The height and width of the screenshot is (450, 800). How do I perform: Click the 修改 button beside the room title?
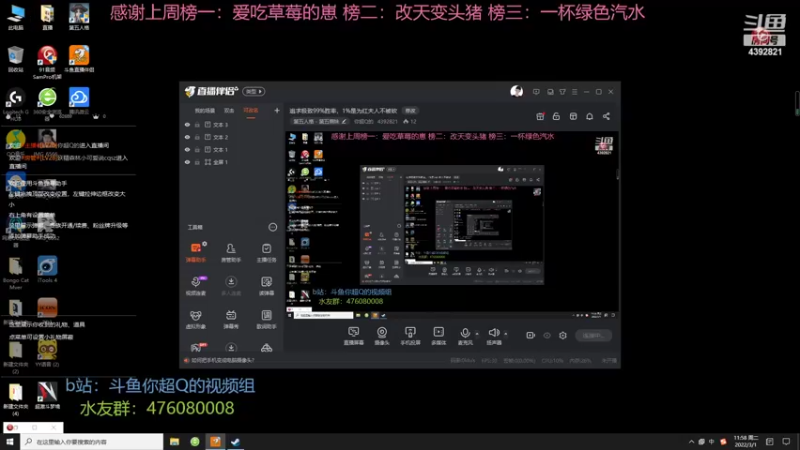[x=410, y=111]
